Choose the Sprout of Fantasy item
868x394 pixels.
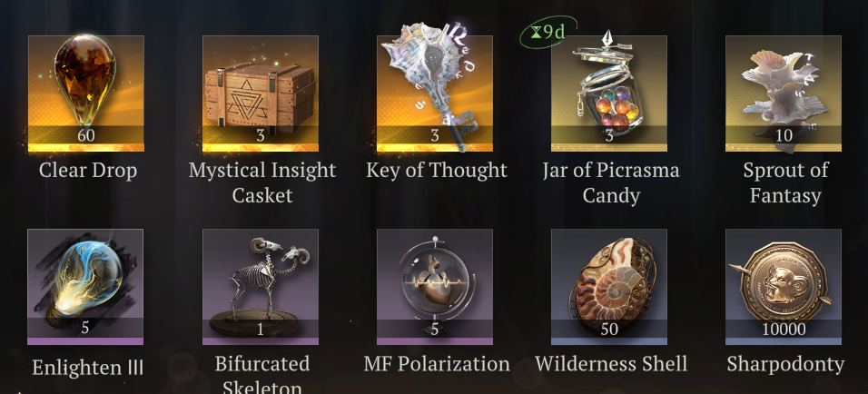784,93
